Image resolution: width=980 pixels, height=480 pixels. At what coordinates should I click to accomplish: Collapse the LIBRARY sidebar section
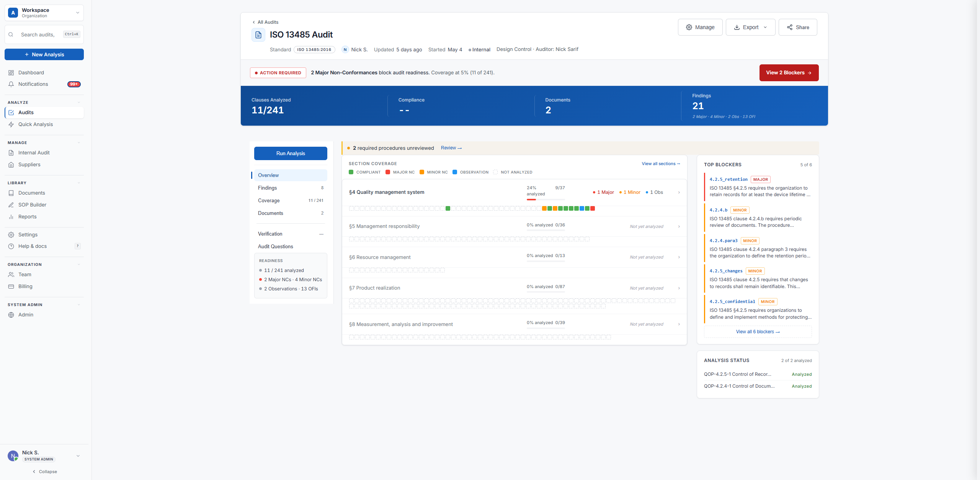coord(79,183)
